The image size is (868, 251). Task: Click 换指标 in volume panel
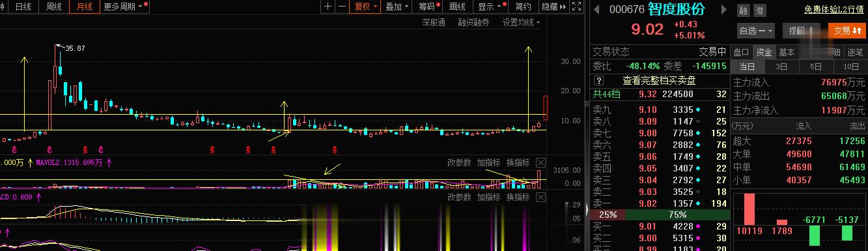coord(518,162)
